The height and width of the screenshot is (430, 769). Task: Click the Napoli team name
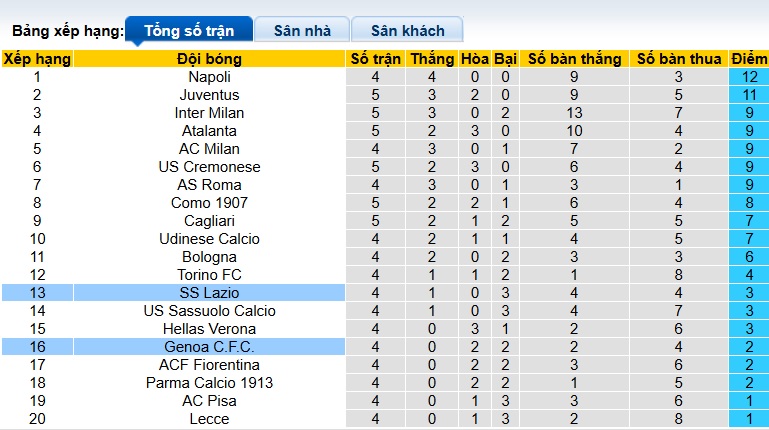pyautogui.click(x=209, y=77)
